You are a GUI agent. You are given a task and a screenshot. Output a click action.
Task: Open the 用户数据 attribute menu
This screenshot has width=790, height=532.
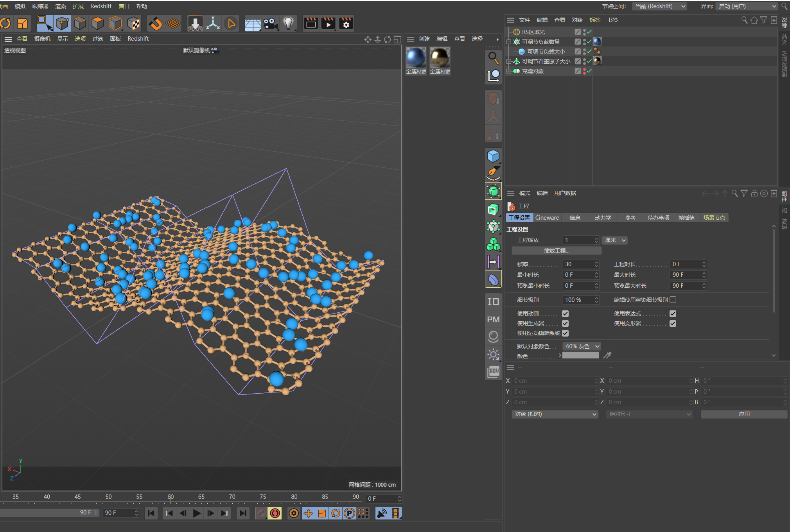point(565,193)
